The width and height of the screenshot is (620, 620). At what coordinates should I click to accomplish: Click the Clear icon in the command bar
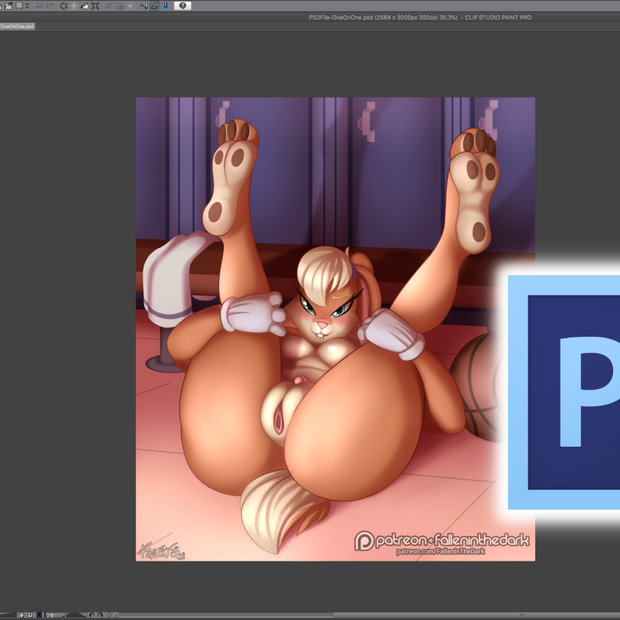click(64, 5)
